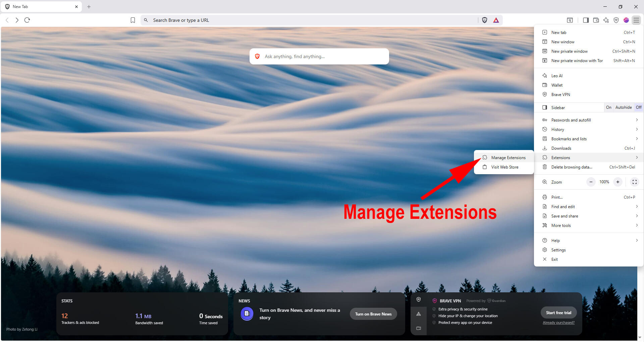
Task: Open the Brave Rewards triangle icon
Action: tap(496, 20)
